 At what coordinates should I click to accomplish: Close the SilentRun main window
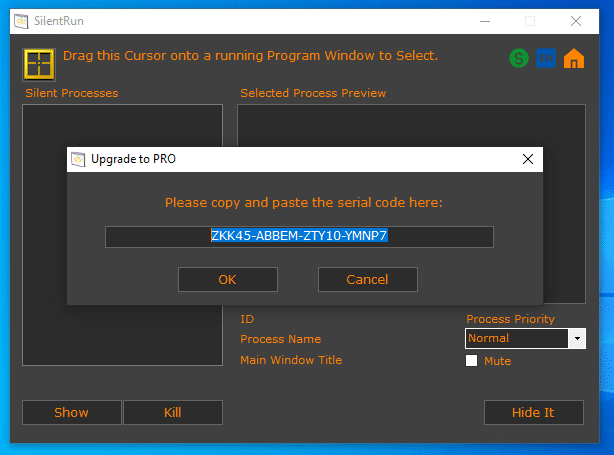point(576,21)
